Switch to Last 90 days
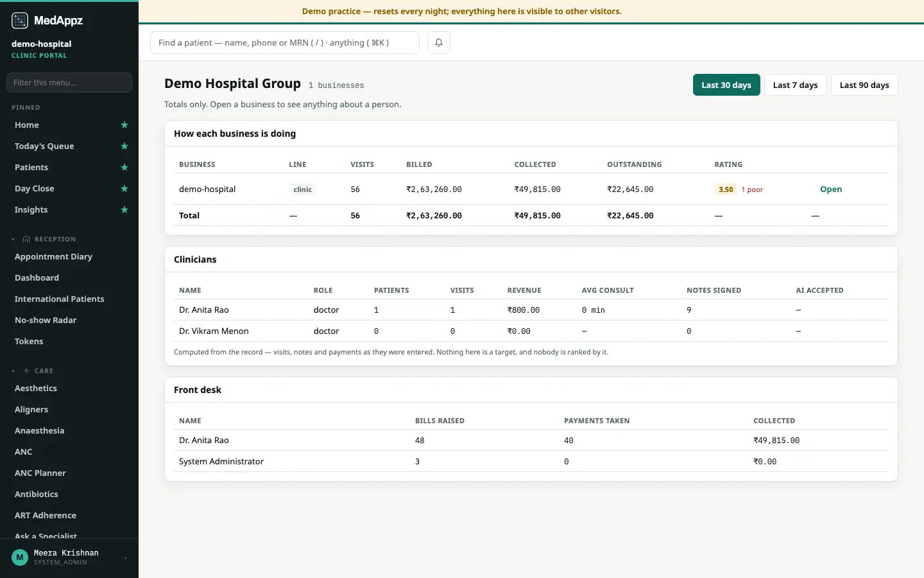Viewport: 924px width, 578px height. pyautogui.click(x=864, y=85)
